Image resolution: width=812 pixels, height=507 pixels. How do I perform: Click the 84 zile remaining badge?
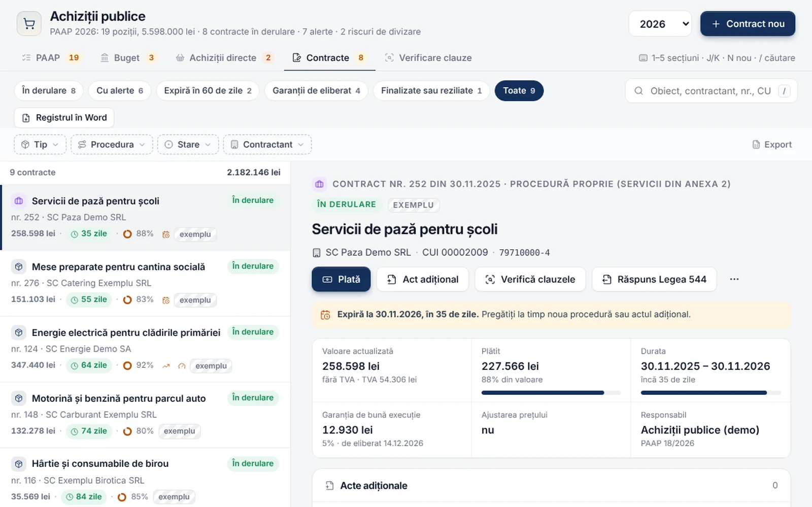pos(84,497)
